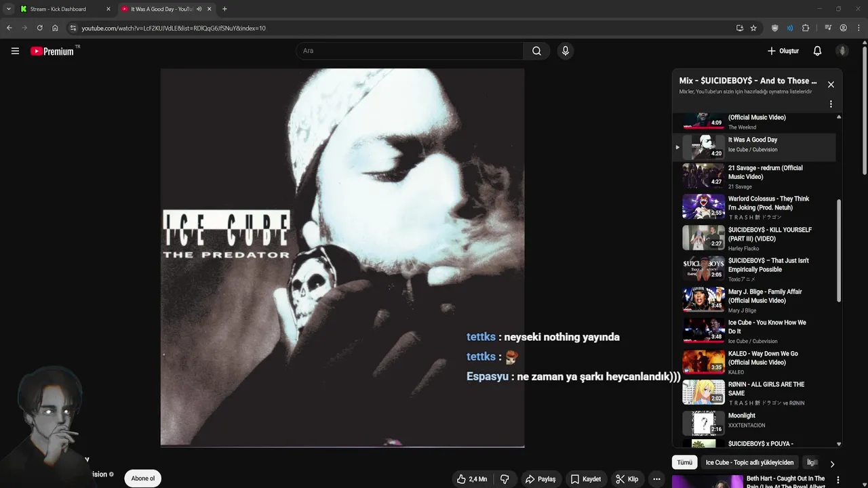Save video with Kaydet button

click(x=585, y=479)
